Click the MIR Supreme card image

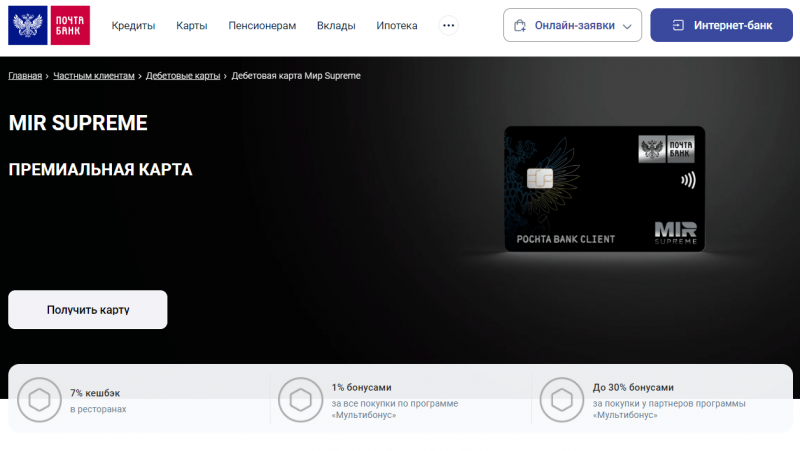point(604,188)
